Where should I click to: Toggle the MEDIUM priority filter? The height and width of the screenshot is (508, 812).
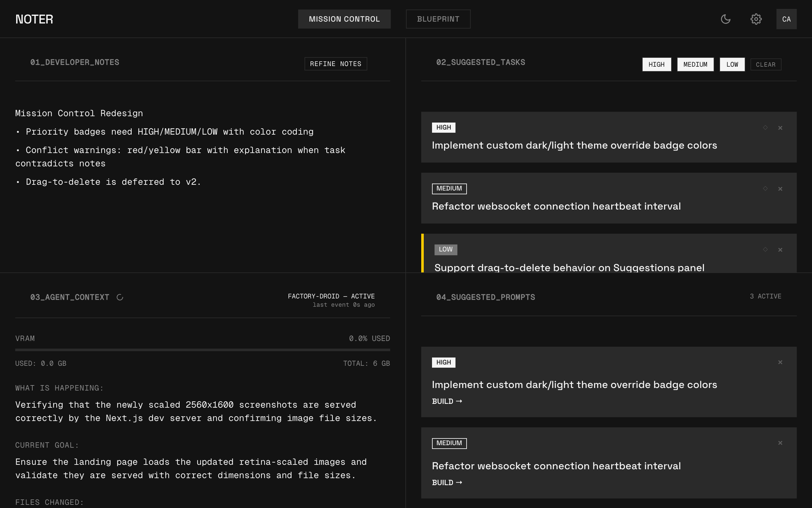[x=695, y=64]
